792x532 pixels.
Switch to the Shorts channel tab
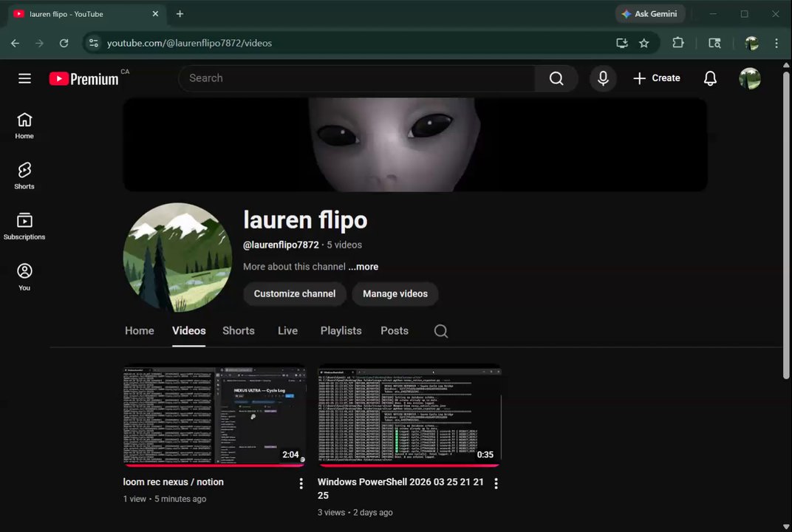coord(238,331)
